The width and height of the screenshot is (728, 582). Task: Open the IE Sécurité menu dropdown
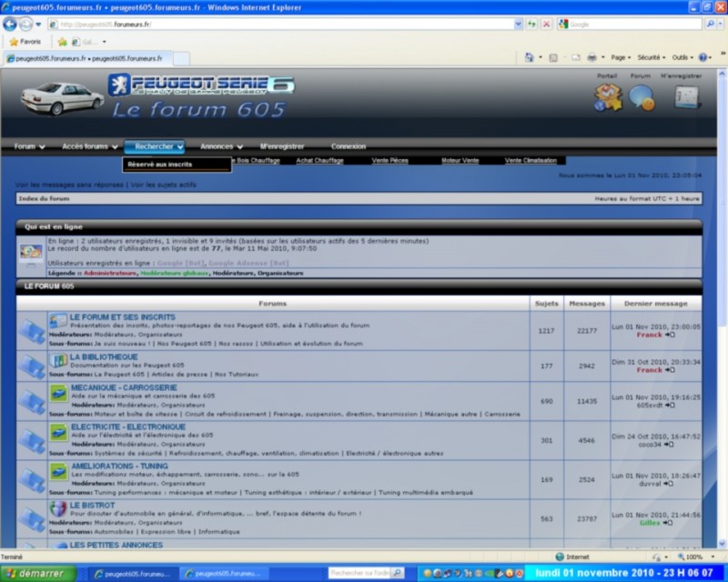coord(651,57)
